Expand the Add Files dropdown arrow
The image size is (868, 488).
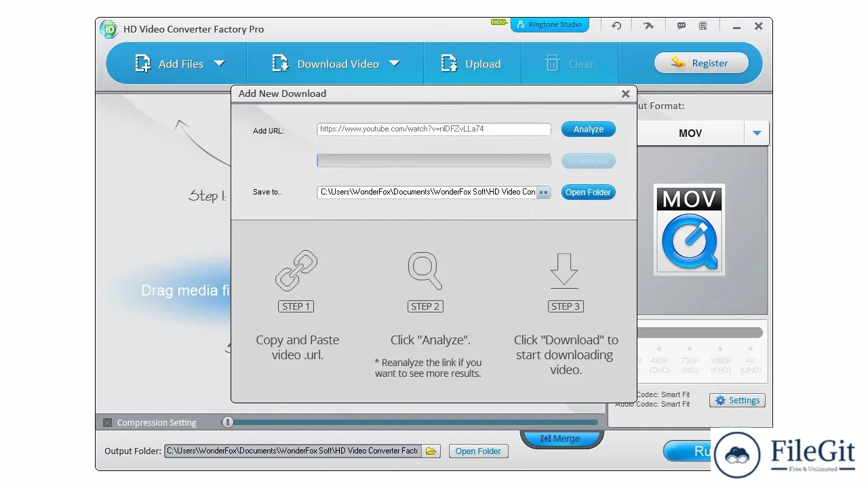(x=219, y=63)
